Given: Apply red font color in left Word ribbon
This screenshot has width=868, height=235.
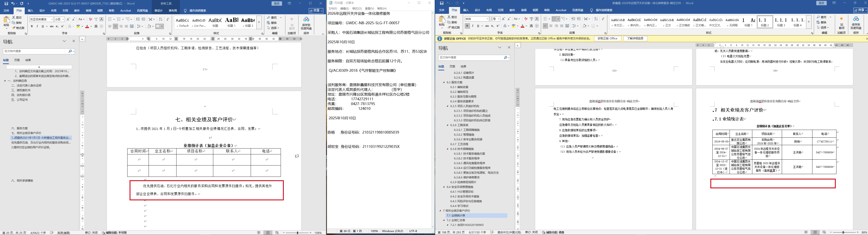Looking at the screenshot, I should coord(87,26).
